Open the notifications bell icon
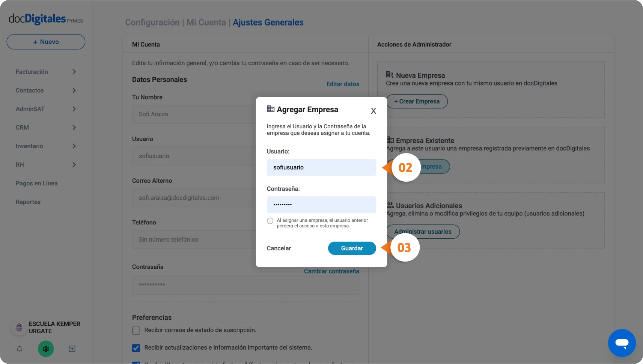 20,349
